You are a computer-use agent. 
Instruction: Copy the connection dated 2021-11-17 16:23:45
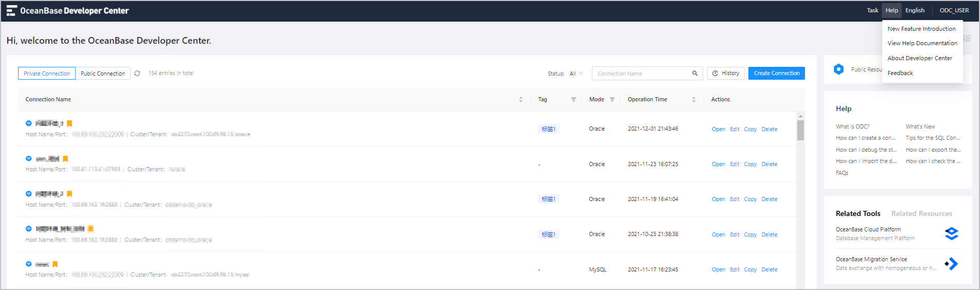pos(750,269)
